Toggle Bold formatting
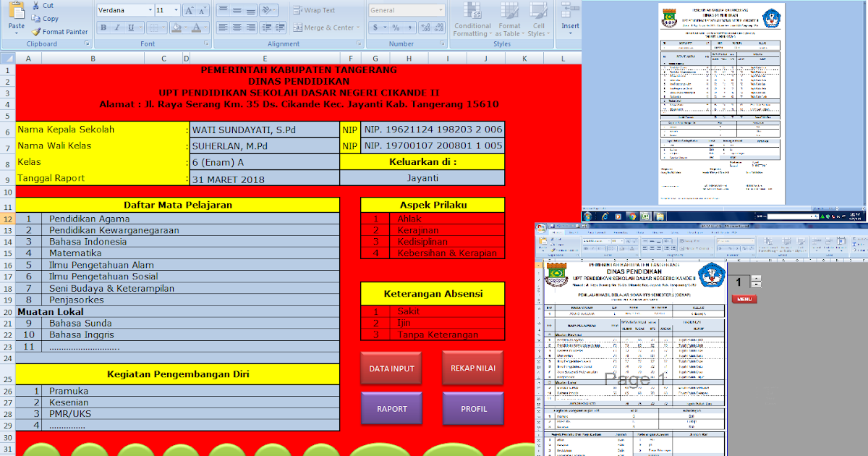The image size is (868, 456). point(103,28)
